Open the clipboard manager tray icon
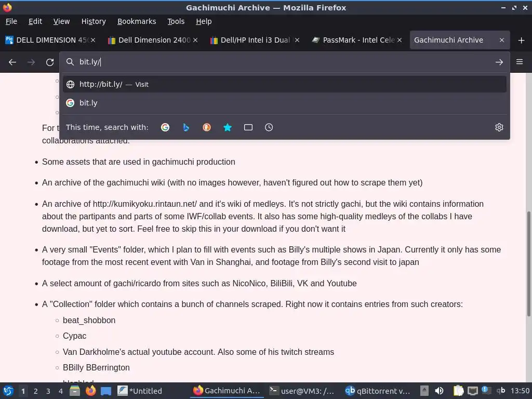This screenshot has width=532, height=399. click(x=458, y=391)
